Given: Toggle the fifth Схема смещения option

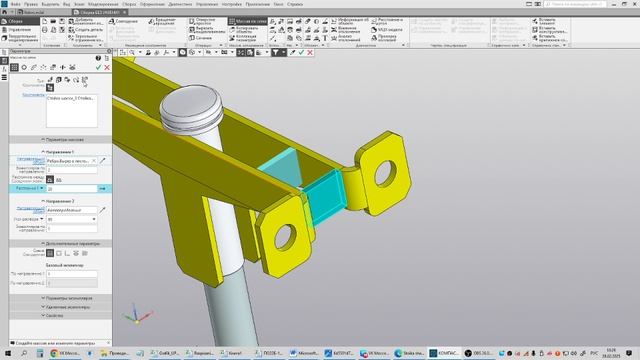Looking at the screenshot, I should 84,253.
